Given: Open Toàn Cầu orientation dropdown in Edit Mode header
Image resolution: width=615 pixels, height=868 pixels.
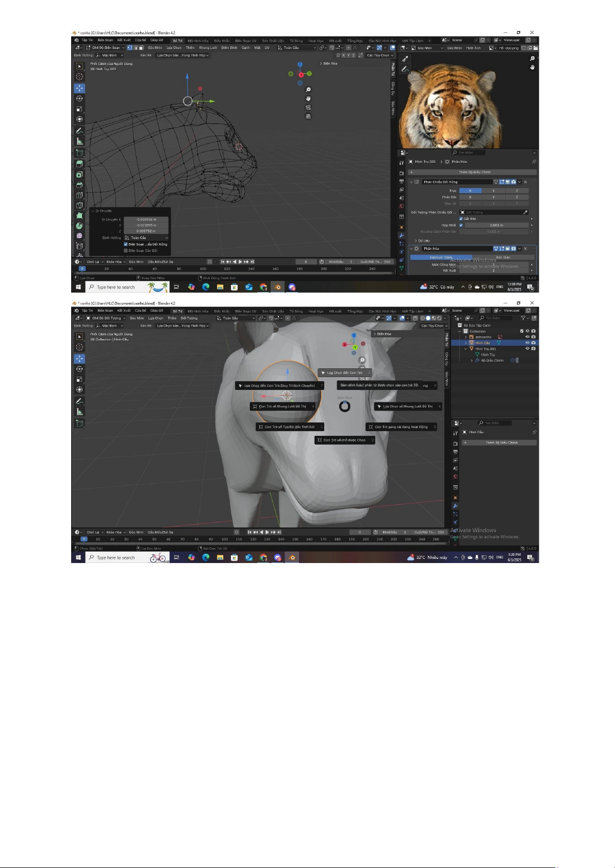Looking at the screenshot, I should pos(296,48).
